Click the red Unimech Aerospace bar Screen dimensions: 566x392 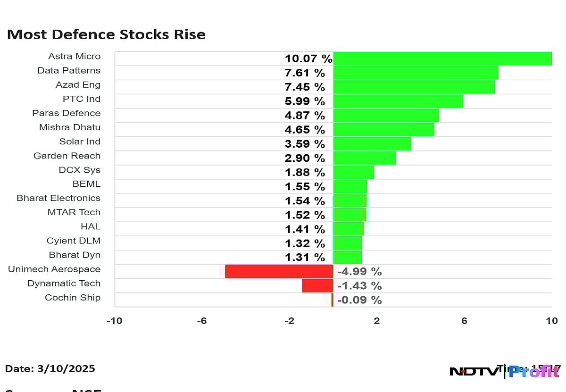279,272
